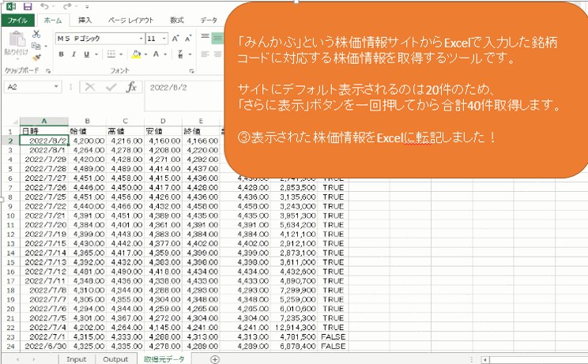
Task: Add a new sheet with the plus icon
Action: click(215, 359)
